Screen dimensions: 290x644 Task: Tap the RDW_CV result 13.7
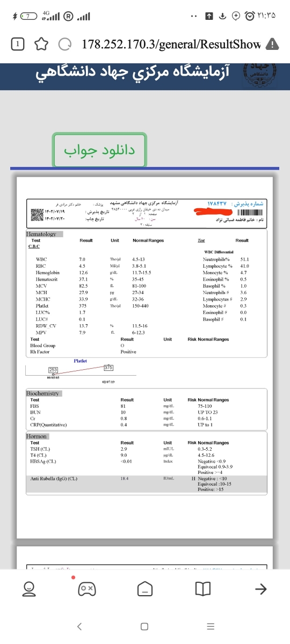click(x=83, y=326)
